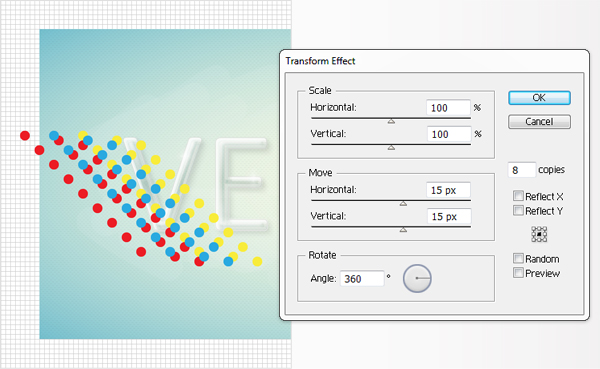Click the Move Vertical slider handle
Viewport: 600px width, 369px height.
(x=403, y=230)
